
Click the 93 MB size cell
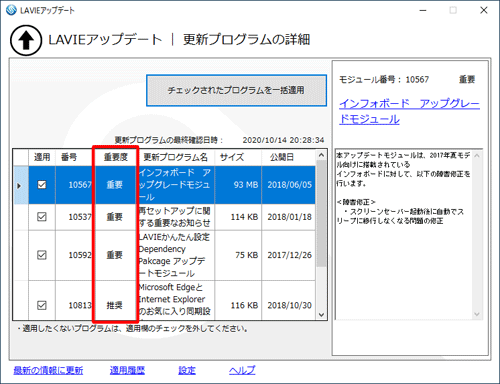pyautogui.click(x=238, y=185)
